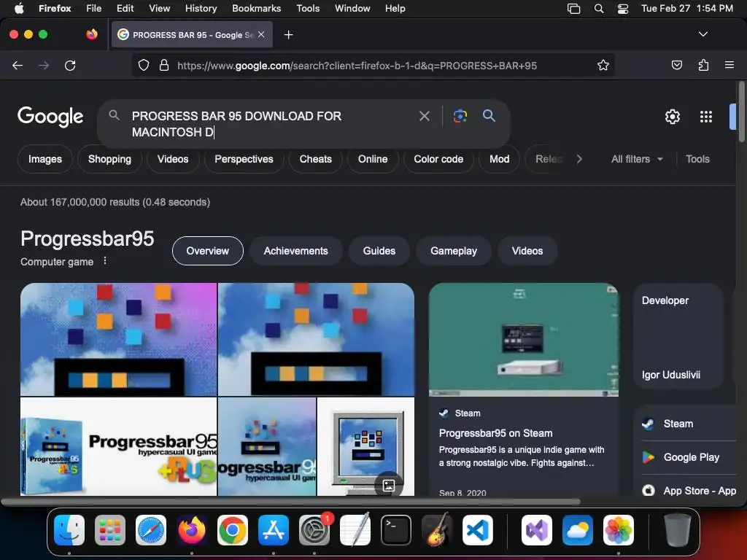747x560 pixels.
Task: Click the Google logo
Action: (50, 117)
